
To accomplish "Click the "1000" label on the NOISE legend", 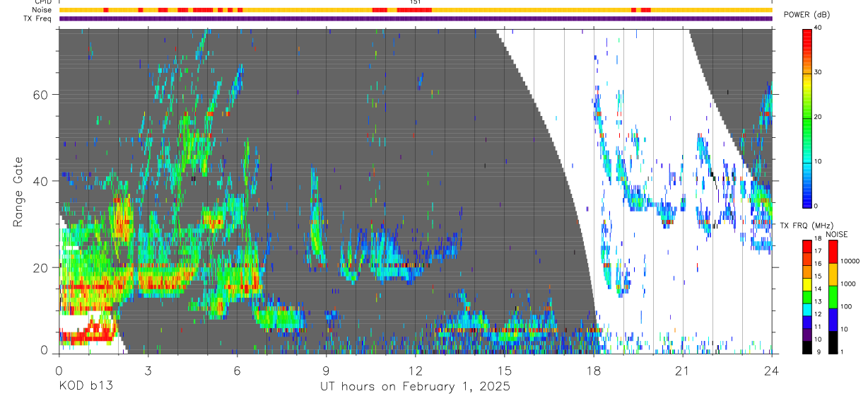I will [849, 284].
